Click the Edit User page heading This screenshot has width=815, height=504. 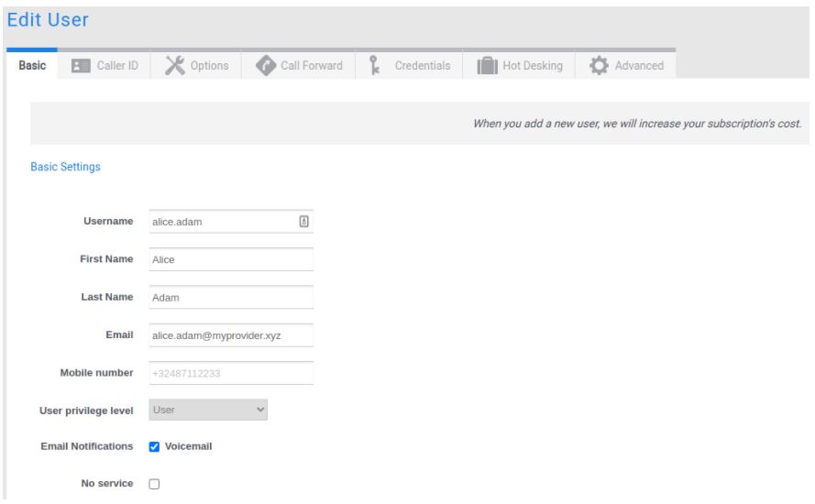tap(55, 18)
